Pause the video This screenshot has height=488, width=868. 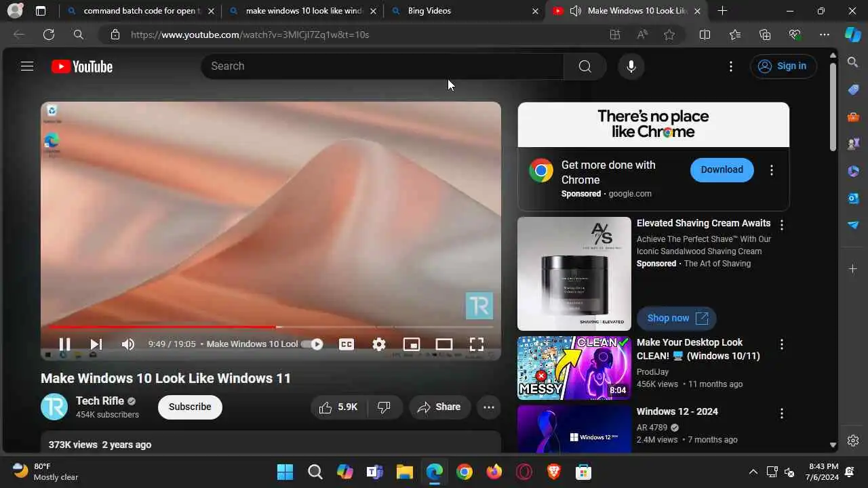[x=64, y=344]
